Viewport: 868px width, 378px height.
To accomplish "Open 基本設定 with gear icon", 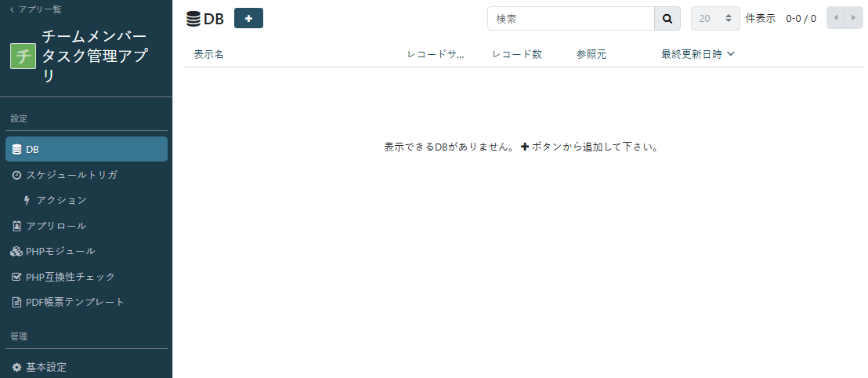I will click(45, 367).
